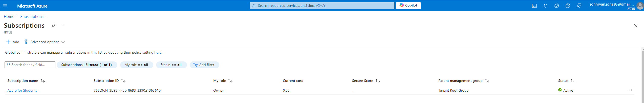This screenshot has height=103, width=644.
Task: Click the johnryan.jones8@gmail account name
Action: 612,4
